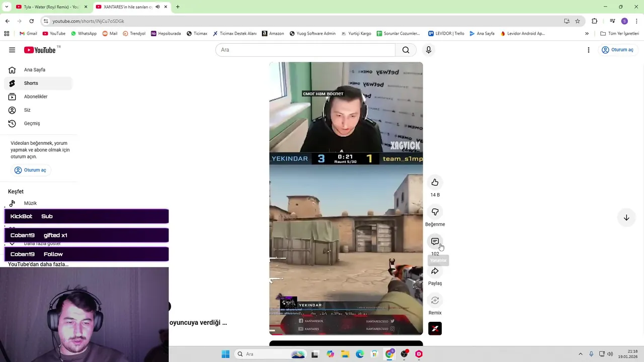Open Siz section in sidebar
This screenshot has height=362, width=644.
[x=38, y=110]
